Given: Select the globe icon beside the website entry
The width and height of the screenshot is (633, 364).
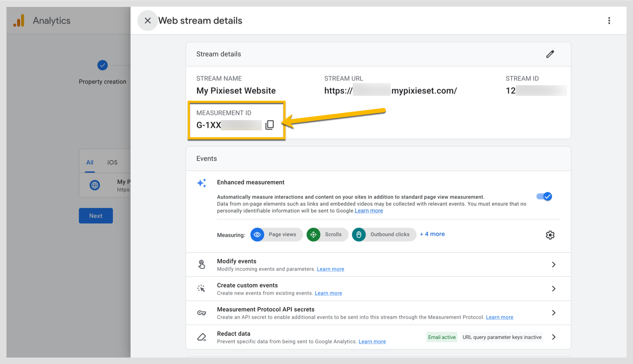Looking at the screenshot, I should 94,185.
